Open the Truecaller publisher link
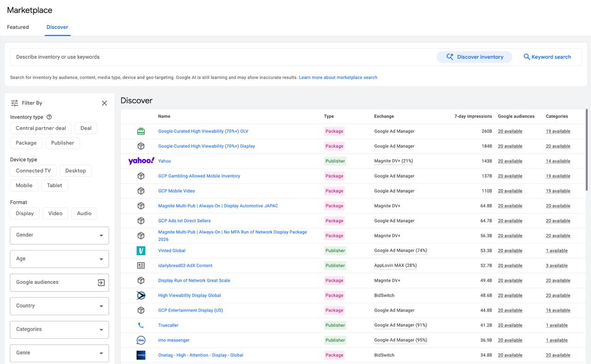The image size is (591, 364). [168, 325]
